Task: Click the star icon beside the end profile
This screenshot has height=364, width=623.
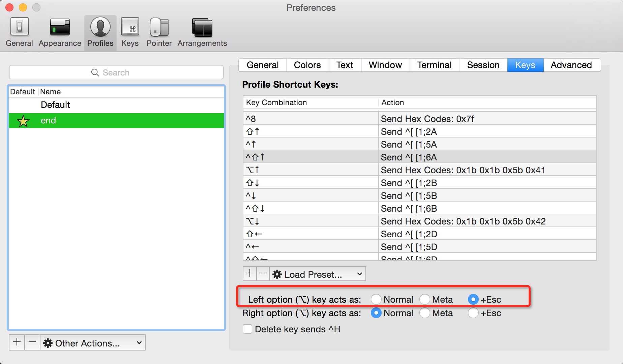Action: coord(23,121)
